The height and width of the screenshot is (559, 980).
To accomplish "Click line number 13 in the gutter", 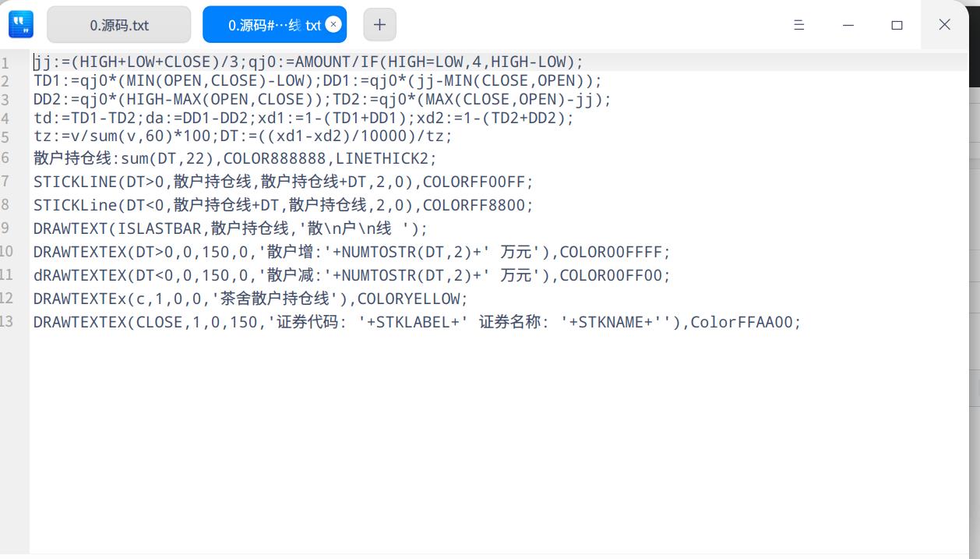I will [x=11, y=322].
